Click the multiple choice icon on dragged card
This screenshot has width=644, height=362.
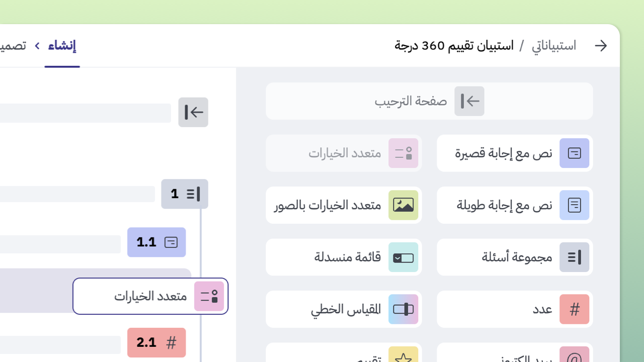[209, 296]
